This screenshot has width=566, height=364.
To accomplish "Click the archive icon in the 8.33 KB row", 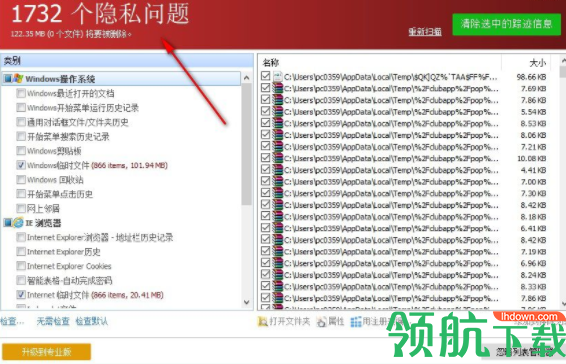I will 277,287.
